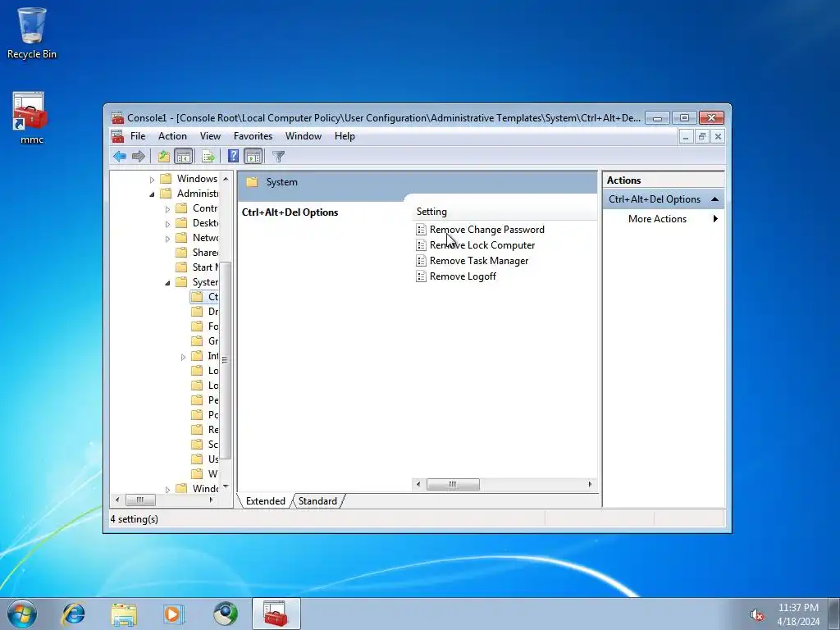Restore the inner MDI child window

coord(702,137)
